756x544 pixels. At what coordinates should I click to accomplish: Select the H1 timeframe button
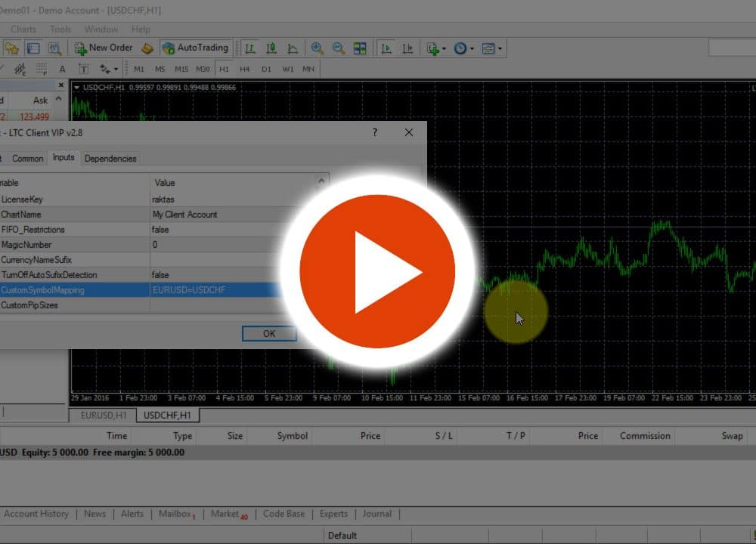(224, 69)
